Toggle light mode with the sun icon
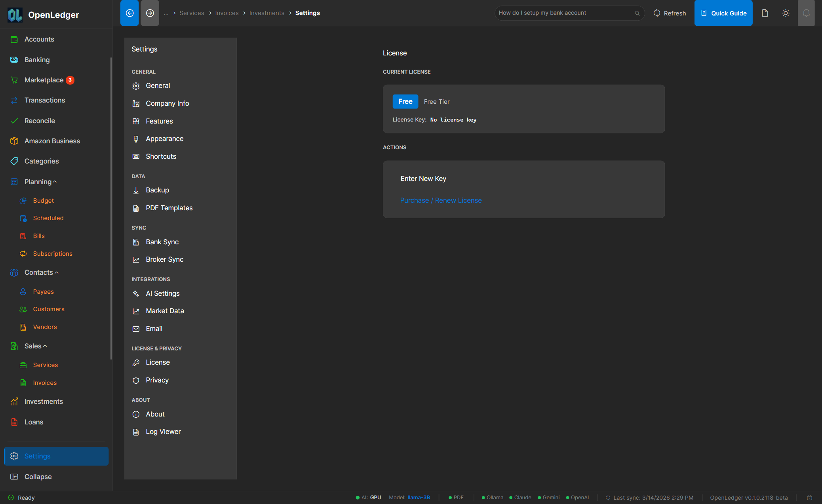The image size is (822, 504). (x=786, y=13)
